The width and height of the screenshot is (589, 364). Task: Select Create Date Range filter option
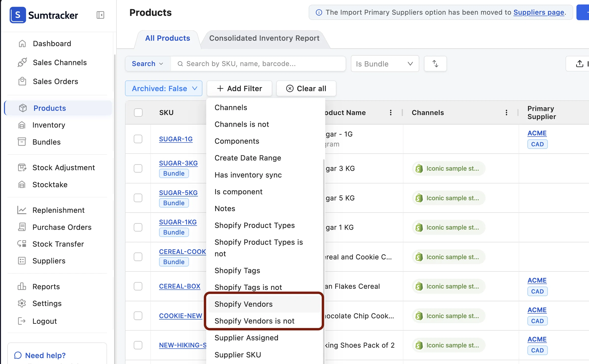264,158
